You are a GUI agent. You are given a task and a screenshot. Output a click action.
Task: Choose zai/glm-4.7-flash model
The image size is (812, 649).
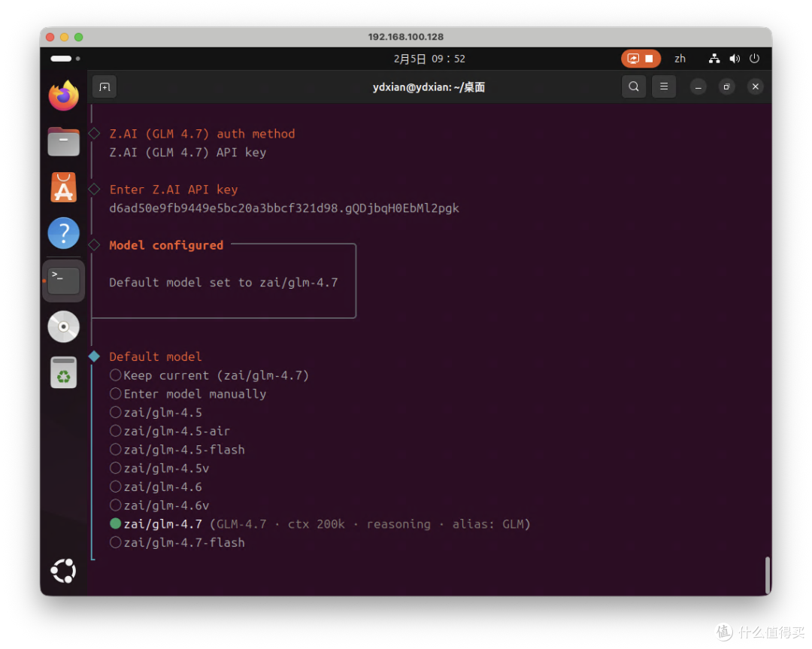coord(177,543)
